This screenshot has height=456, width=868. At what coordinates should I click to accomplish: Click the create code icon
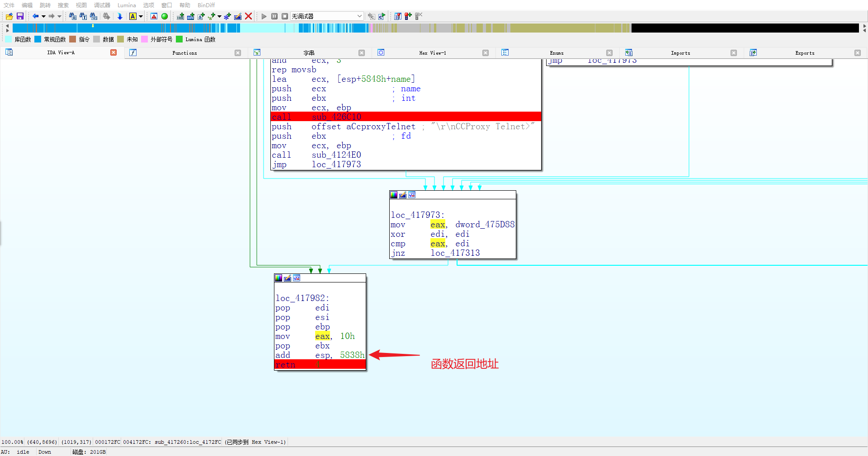(180, 16)
